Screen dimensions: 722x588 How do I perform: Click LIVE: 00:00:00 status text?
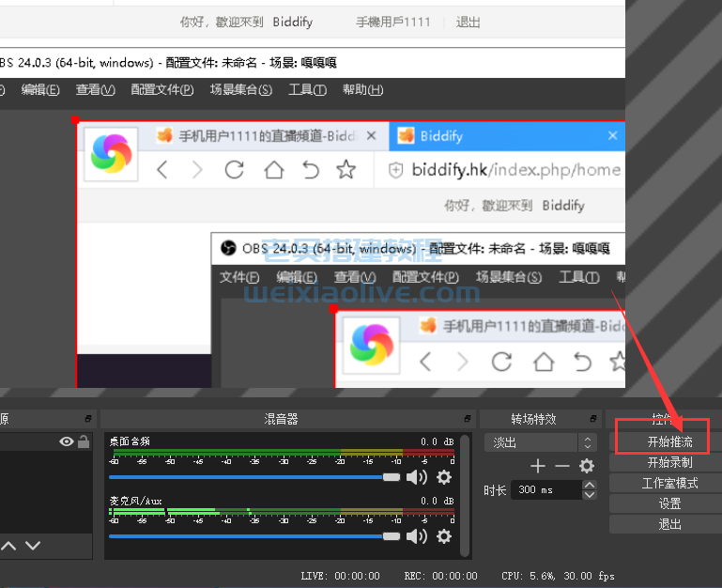click(340, 576)
